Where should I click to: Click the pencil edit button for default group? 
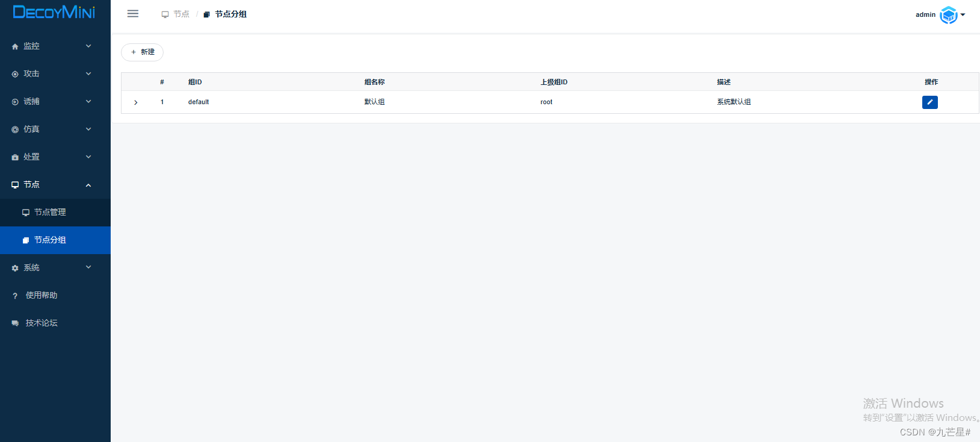pyautogui.click(x=929, y=102)
